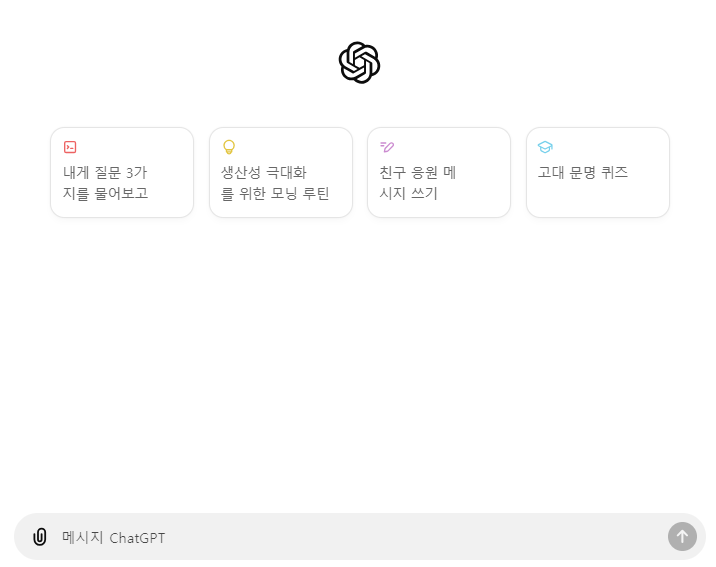Image resolution: width=716 pixels, height=567 pixels.
Task: Click the ChatGPT knot logo
Action: coord(359,63)
